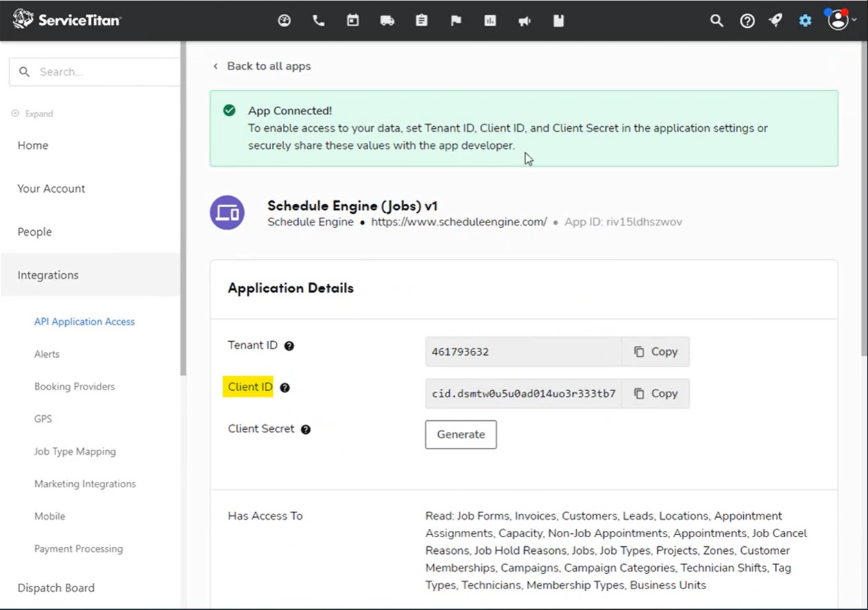868x610 pixels.
Task: Click the green App Connected checkmark icon
Action: tap(229, 110)
